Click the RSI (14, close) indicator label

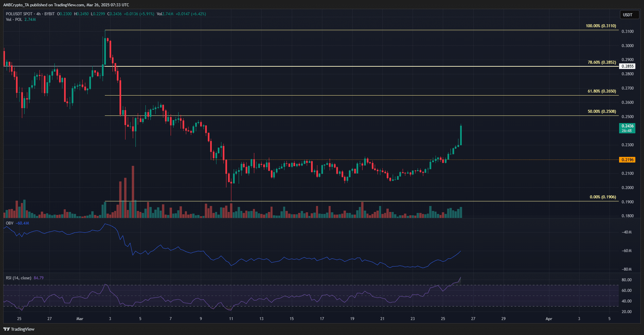click(19, 278)
